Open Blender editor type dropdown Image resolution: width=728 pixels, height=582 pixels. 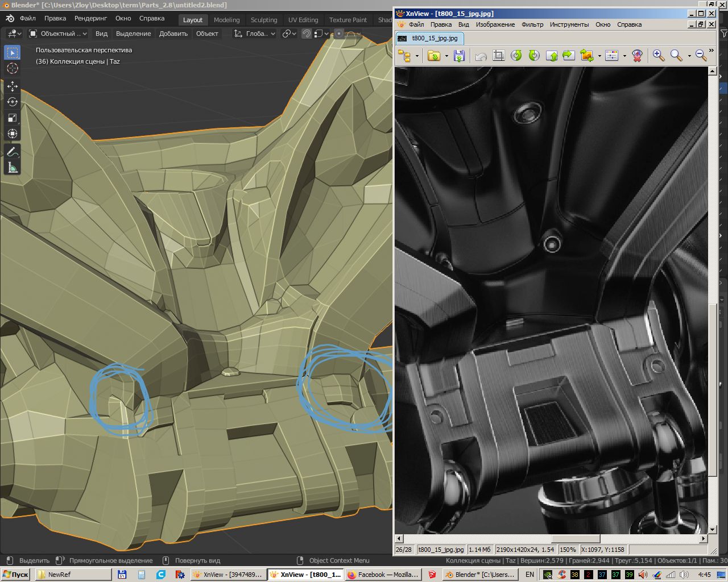click(14, 34)
